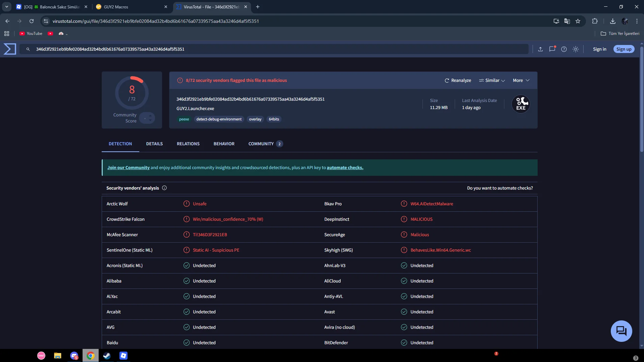
Task: Open the osu! taskbar icon
Action: 41,356
